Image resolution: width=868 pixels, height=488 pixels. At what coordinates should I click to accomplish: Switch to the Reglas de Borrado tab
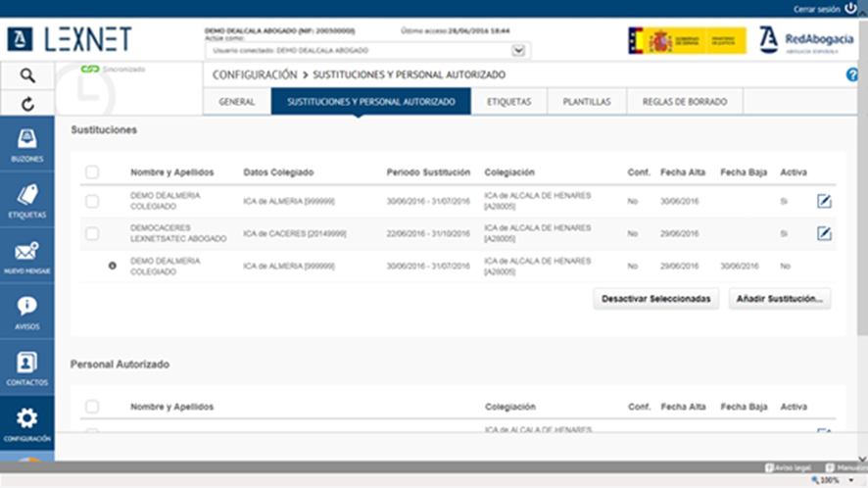[x=685, y=102]
